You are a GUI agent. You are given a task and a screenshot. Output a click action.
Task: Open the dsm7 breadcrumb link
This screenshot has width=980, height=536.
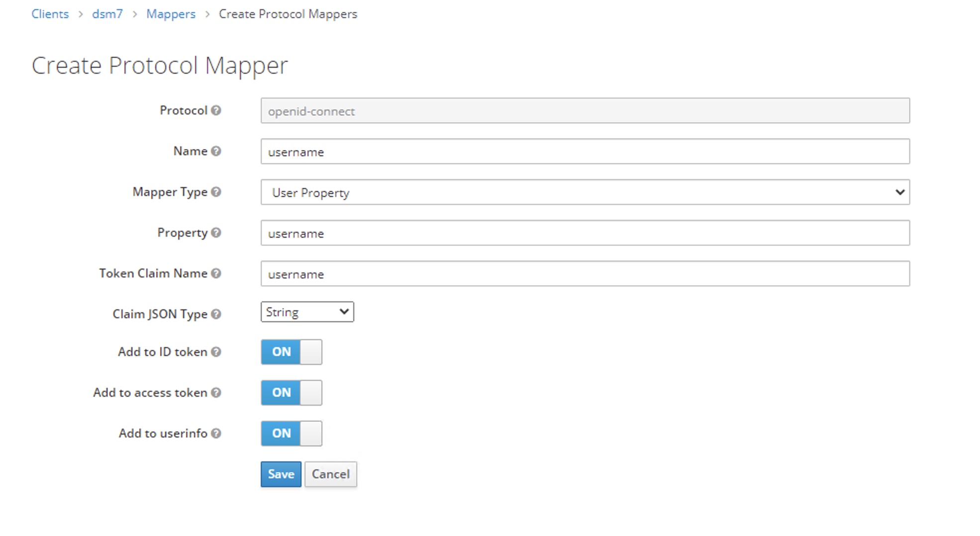pos(107,14)
